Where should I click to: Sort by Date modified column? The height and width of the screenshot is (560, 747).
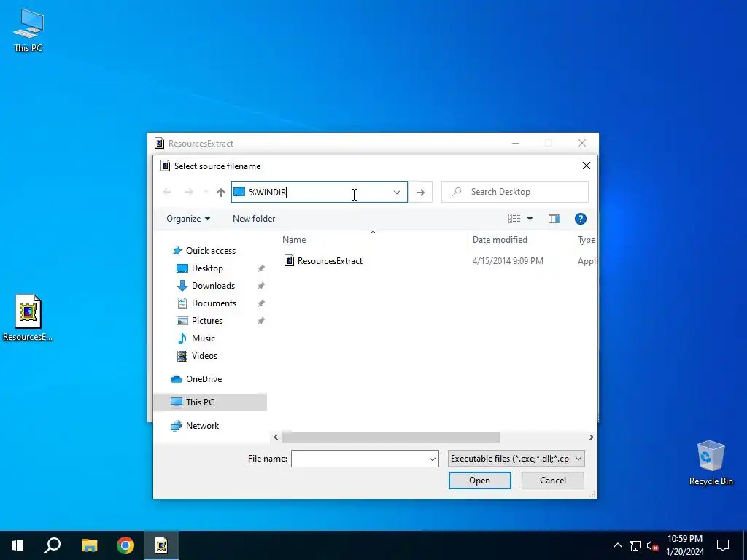500,239
